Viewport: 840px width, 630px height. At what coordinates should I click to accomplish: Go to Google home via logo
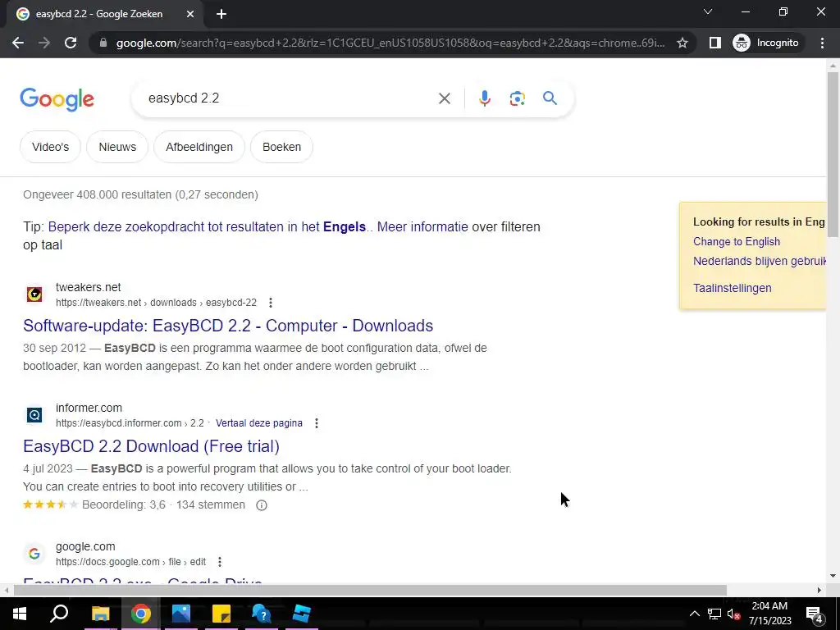57,99
